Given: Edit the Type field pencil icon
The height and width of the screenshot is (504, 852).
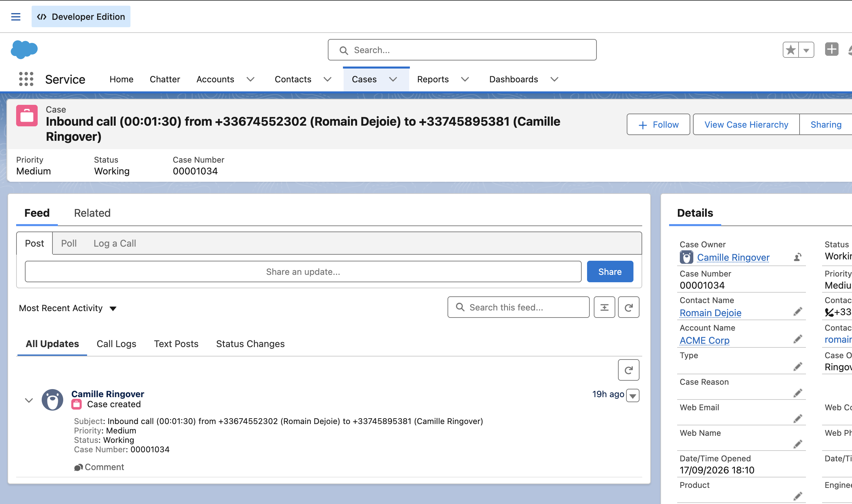Looking at the screenshot, I should click(x=798, y=367).
